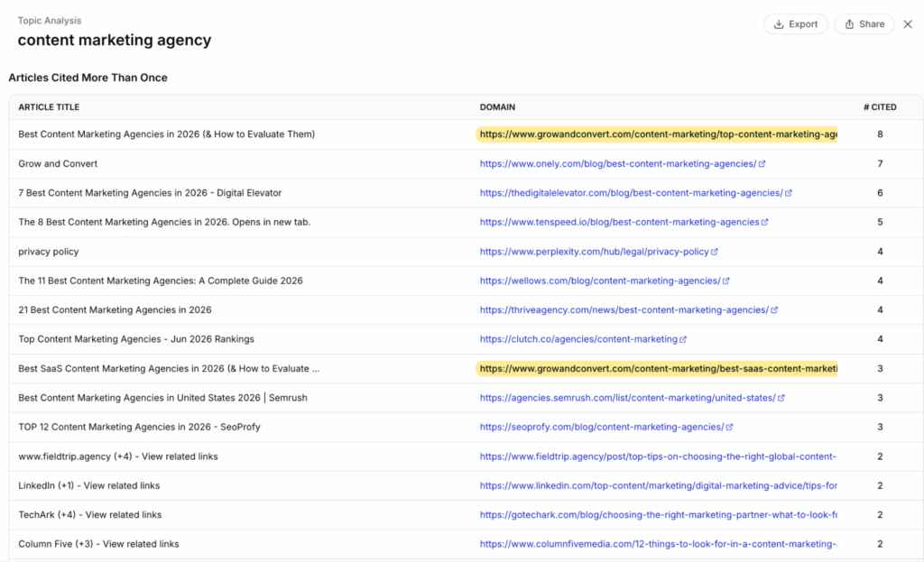Viewport: 924px width, 562px height.
Task: Click the cited count 8 in first row
Action: (880, 134)
